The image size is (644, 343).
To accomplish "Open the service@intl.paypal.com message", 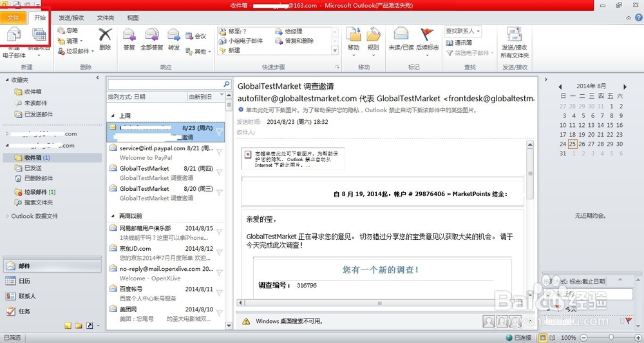I will [x=166, y=153].
